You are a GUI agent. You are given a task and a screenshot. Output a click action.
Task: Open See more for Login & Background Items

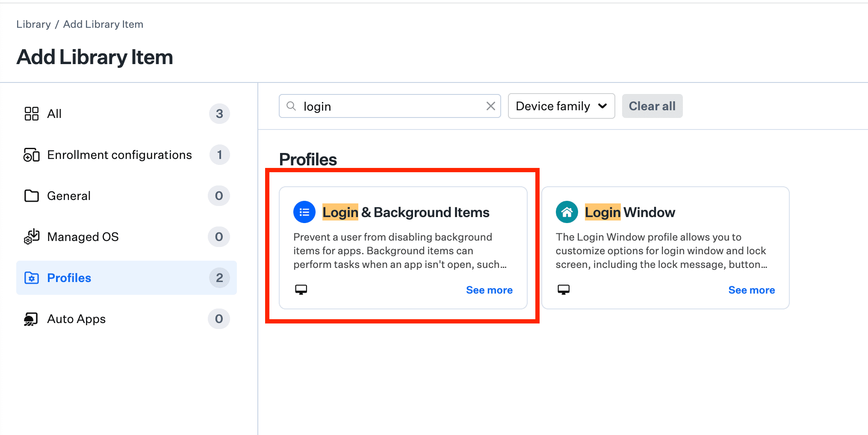pos(489,290)
